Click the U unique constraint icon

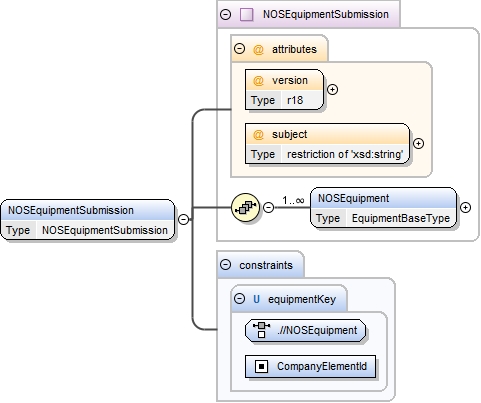[256, 299]
